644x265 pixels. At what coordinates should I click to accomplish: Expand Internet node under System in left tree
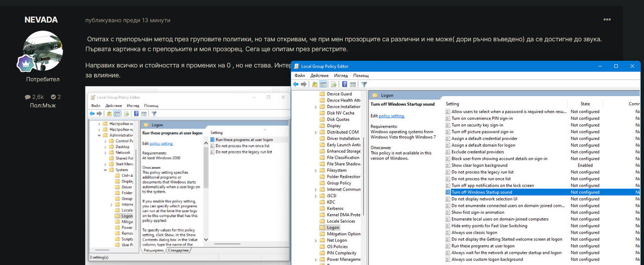pos(111,205)
